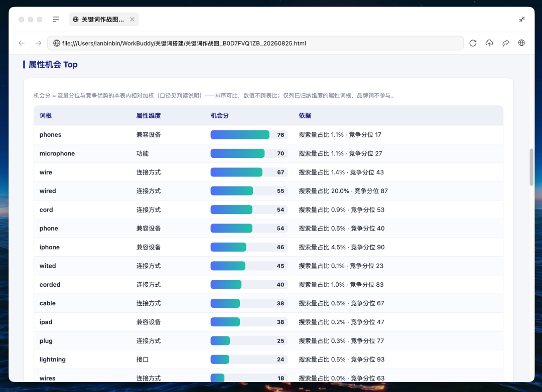Image resolution: width=542 pixels, height=392 pixels.
Task: Click the 'wires' keyword cell
Action: (x=47, y=378)
